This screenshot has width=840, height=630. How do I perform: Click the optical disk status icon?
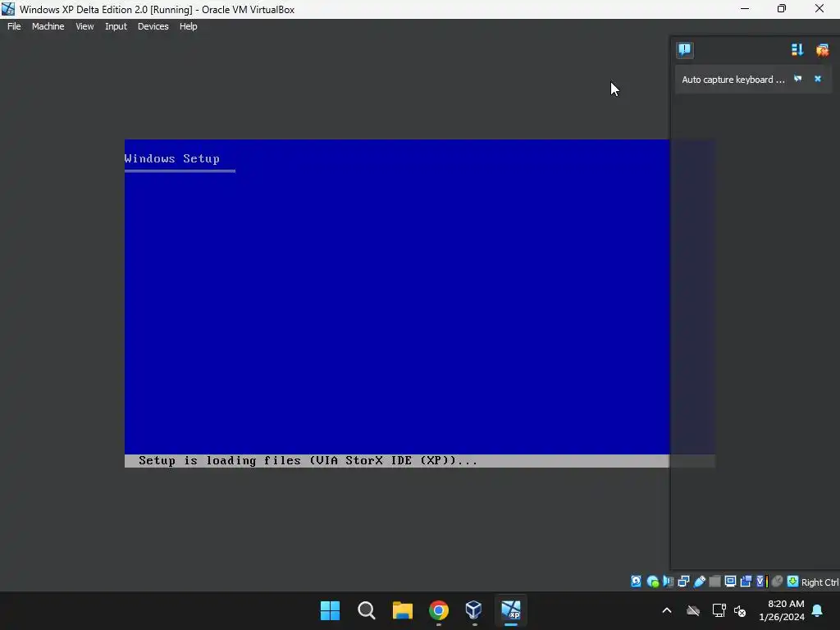coord(652,582)
